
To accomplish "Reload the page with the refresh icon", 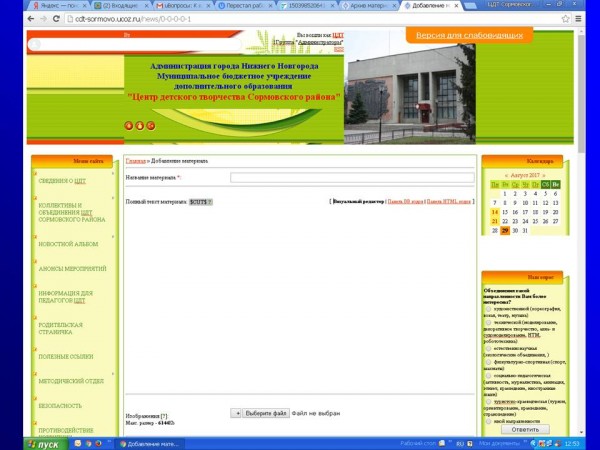I will click(56, 19).
